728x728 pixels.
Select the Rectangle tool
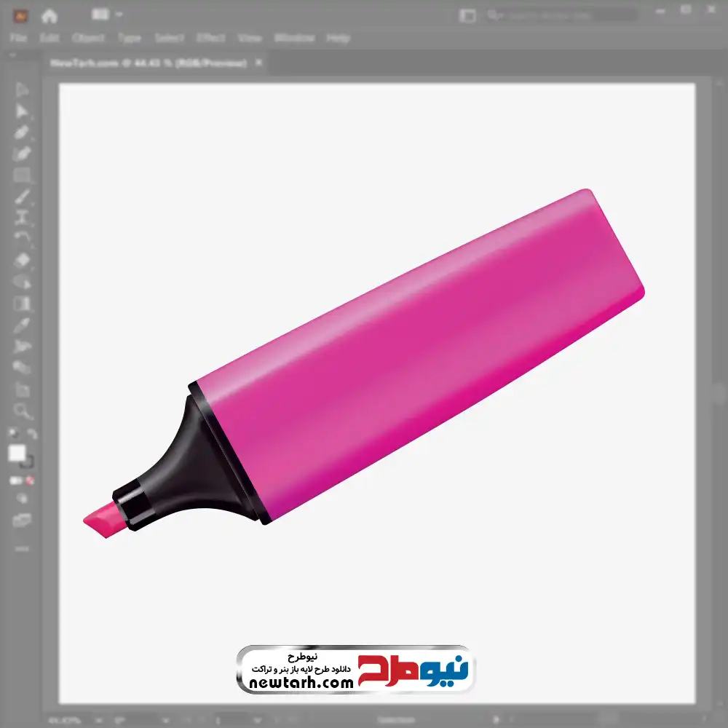point(22,175)
